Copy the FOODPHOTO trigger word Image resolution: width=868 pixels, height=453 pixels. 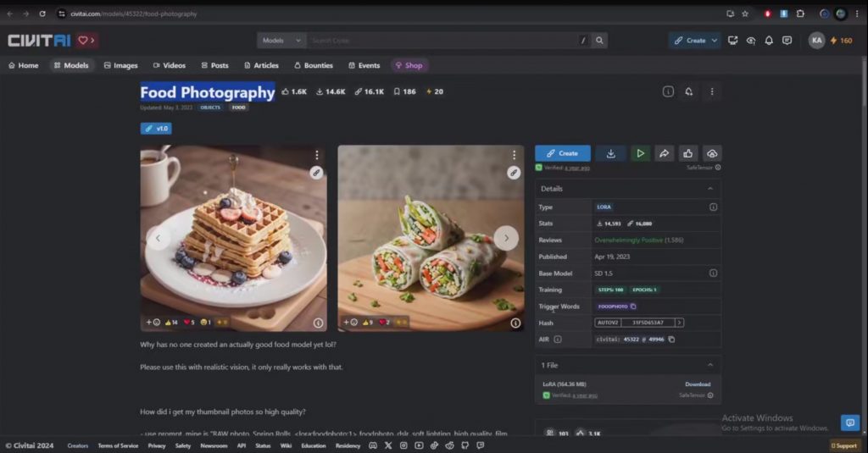tap(633, 307)
